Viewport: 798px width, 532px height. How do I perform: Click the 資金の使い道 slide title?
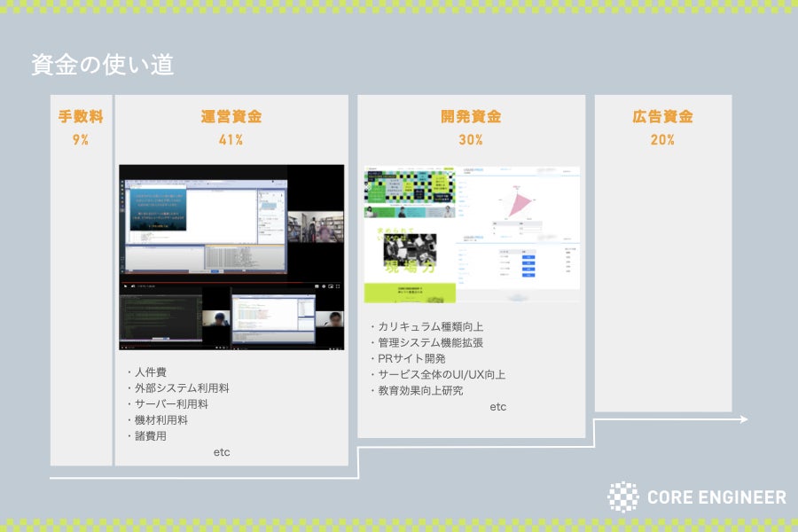102,66
